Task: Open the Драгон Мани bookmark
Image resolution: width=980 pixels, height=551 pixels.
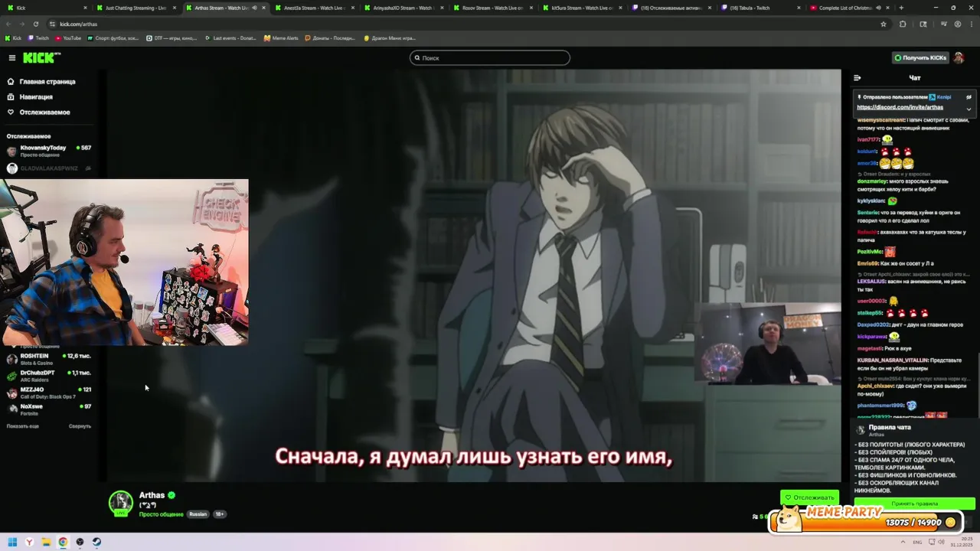Action: coord(390,38)
